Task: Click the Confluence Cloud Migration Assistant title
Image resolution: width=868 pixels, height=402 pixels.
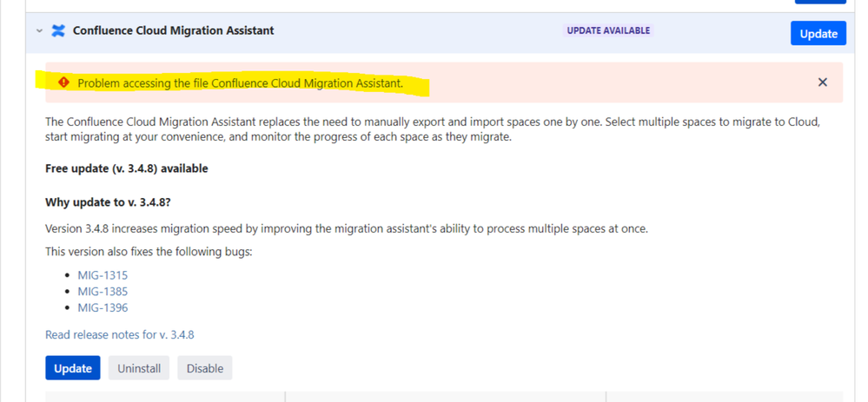Action: pos(173,30)
